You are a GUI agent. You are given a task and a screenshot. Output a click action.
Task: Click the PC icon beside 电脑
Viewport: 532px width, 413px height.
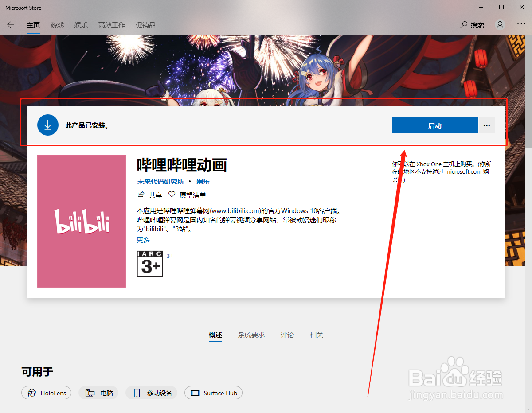coord(90,393)
